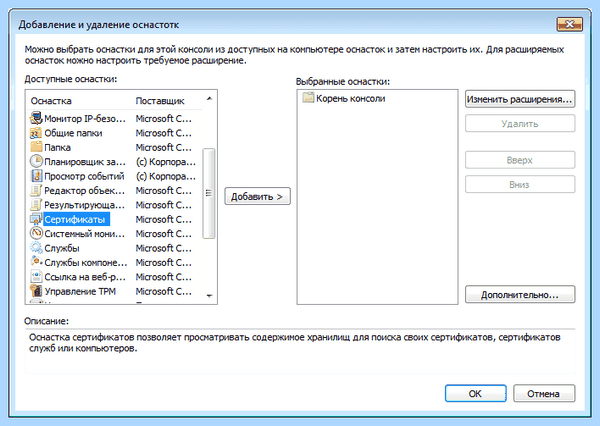
Task: Select Результирующа... snap-in
Action: (x=85, y=205)
